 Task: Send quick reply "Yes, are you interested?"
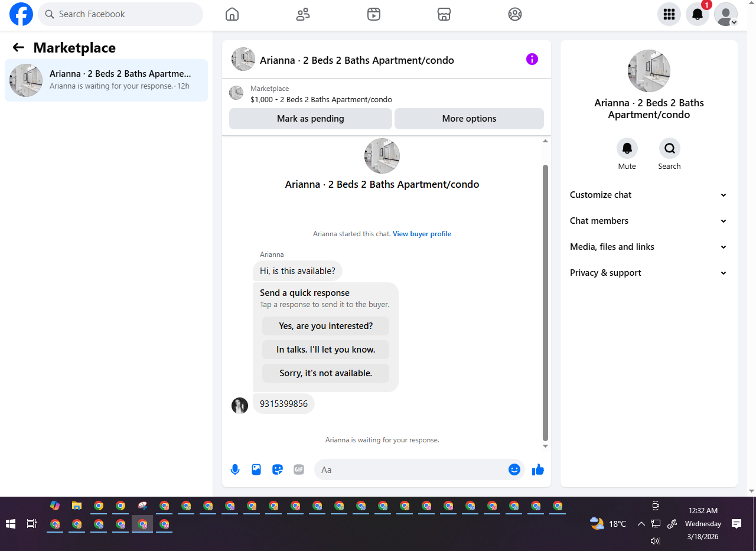(326, 326)
